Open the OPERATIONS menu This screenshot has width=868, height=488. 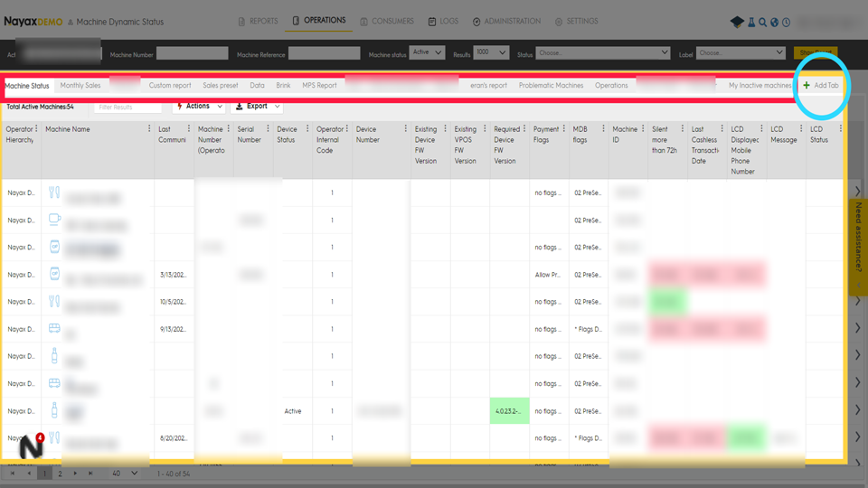[x=319, y=21]
